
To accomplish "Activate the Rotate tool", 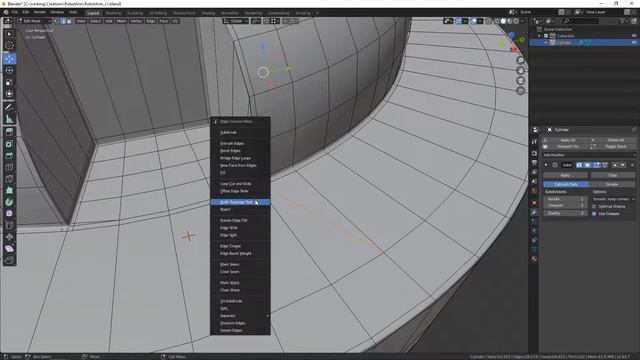I will coord(9,71).
